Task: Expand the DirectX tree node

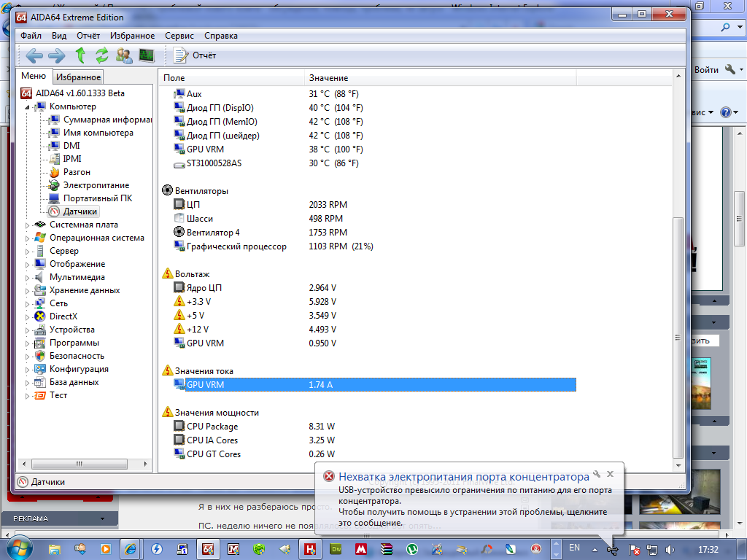Action: (x=27, y=316)
